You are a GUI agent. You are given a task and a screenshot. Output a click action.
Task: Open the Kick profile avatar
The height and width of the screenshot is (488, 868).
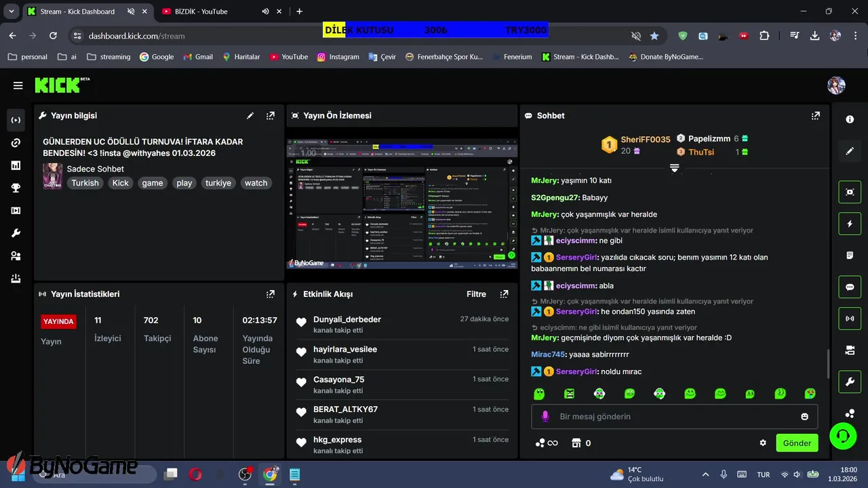[x=836, y=85]
